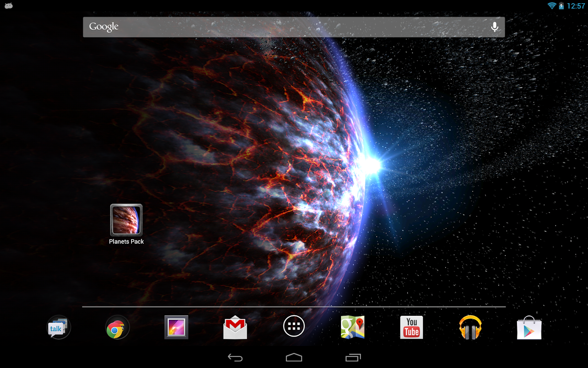Viewport: 588px width, 368px height.
Task: Open the Planets Pack app icon
Action: [126, 220]
